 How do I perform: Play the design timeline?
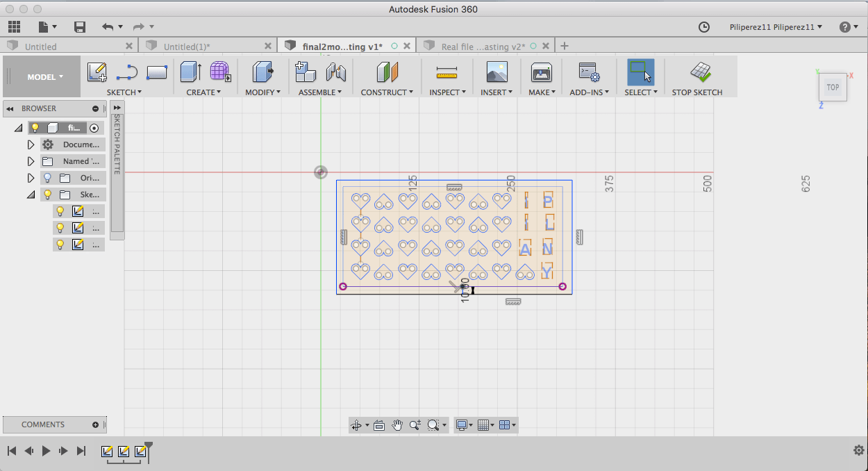click(x=46, y=451)
